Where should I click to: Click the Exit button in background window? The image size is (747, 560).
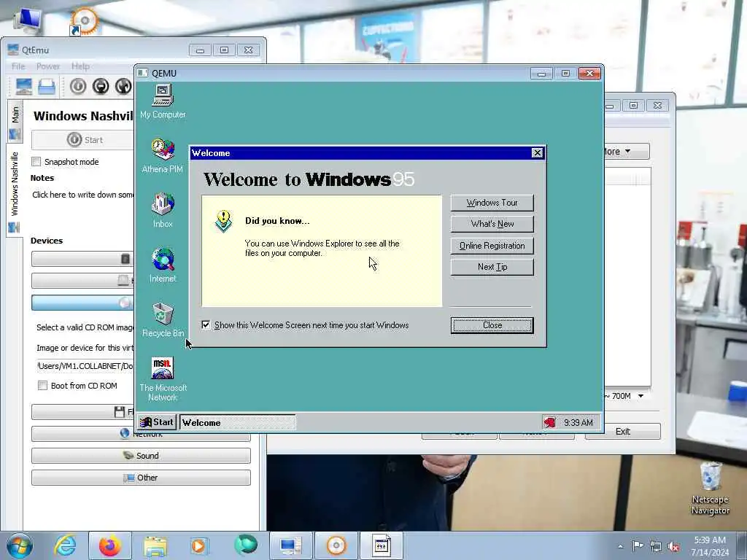(623, 432)
